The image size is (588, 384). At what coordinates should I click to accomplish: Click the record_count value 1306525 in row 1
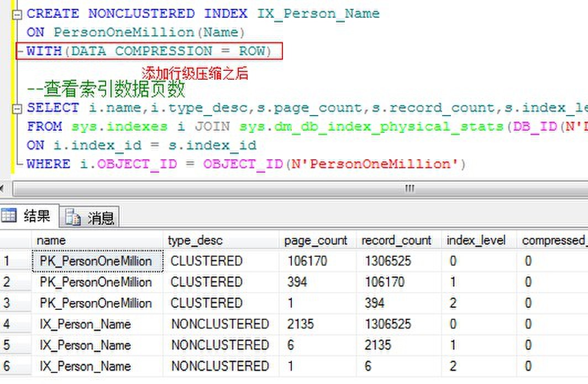pyautogui.click(x=398, y=261)
